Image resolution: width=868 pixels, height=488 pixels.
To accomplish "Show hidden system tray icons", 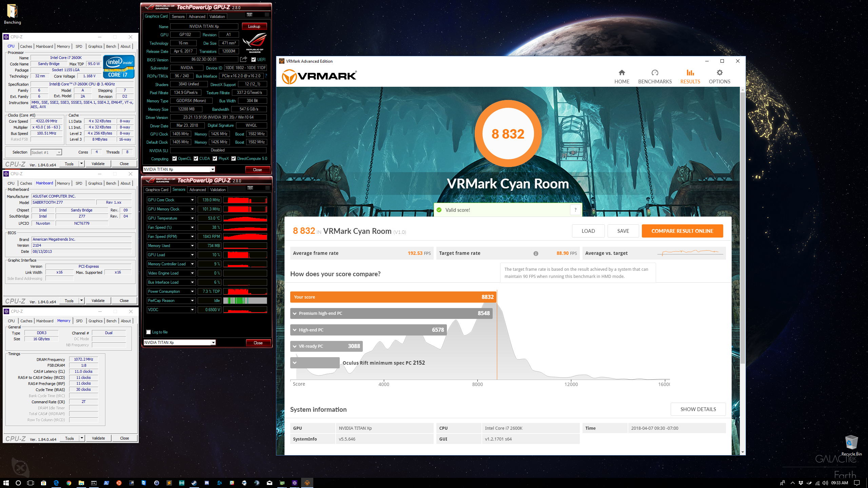I will click(792, 483).
